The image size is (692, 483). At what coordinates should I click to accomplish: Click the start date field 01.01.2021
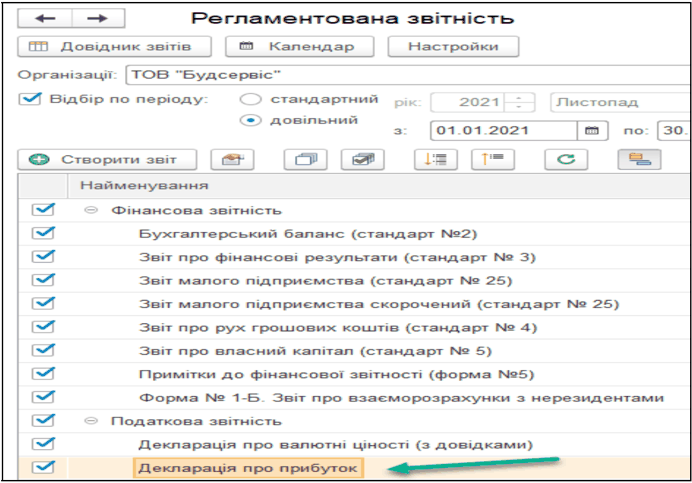pos(503,131)
